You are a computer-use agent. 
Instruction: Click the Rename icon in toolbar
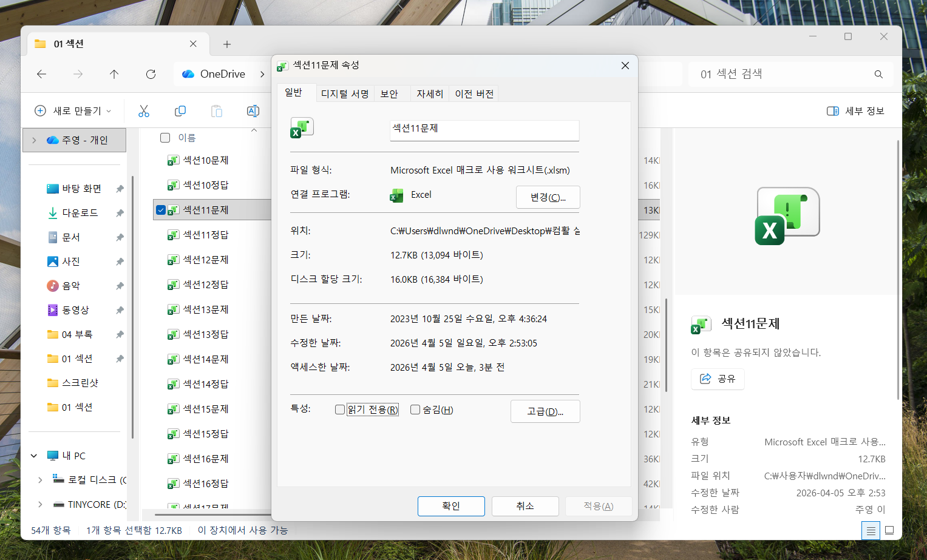[253, 111]
